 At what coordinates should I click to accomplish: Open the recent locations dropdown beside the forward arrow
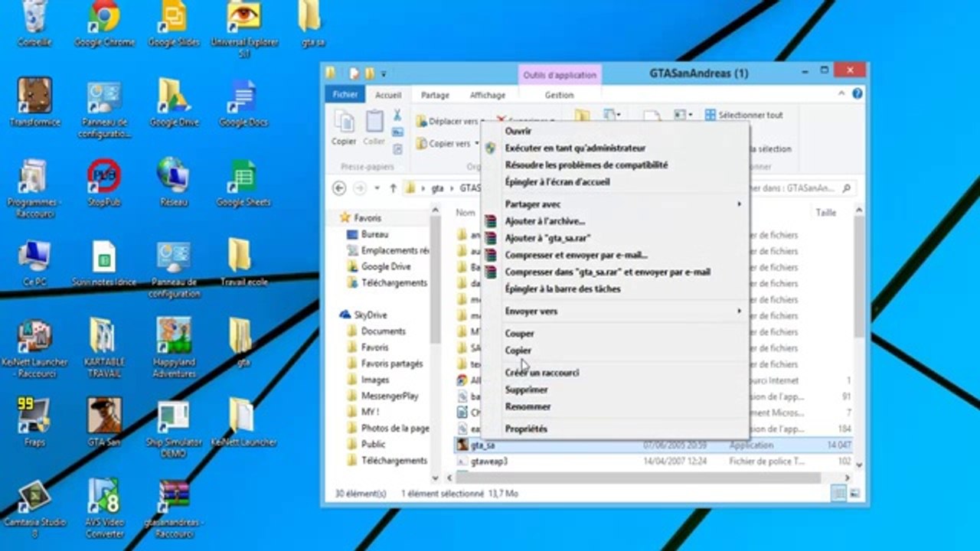point(378,188)
